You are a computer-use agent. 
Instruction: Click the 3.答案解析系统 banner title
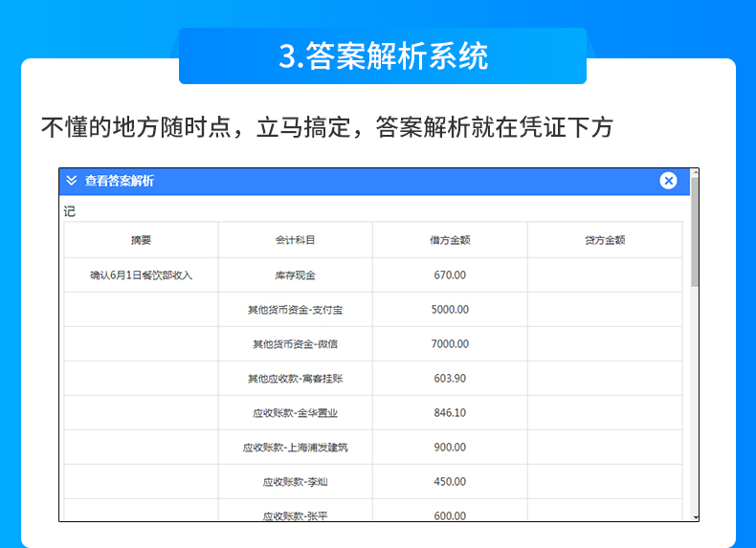tap(383, 56)
